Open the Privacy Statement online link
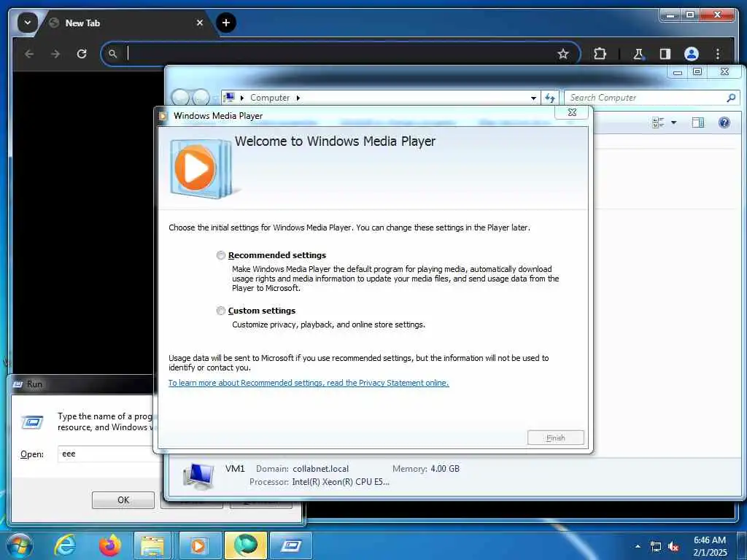 [309, 383]
